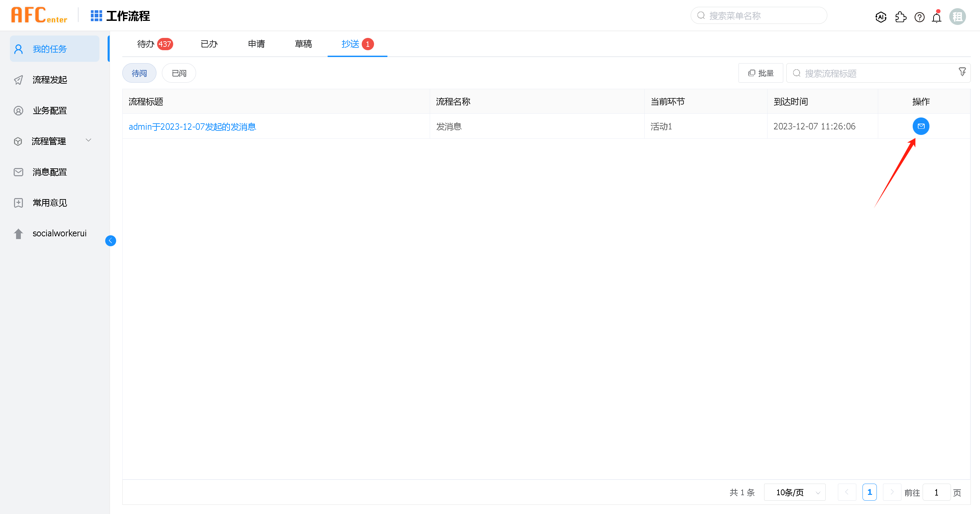Collapse the 流程管理 sidebar section
980x514 pixels.
click(89, 140)
